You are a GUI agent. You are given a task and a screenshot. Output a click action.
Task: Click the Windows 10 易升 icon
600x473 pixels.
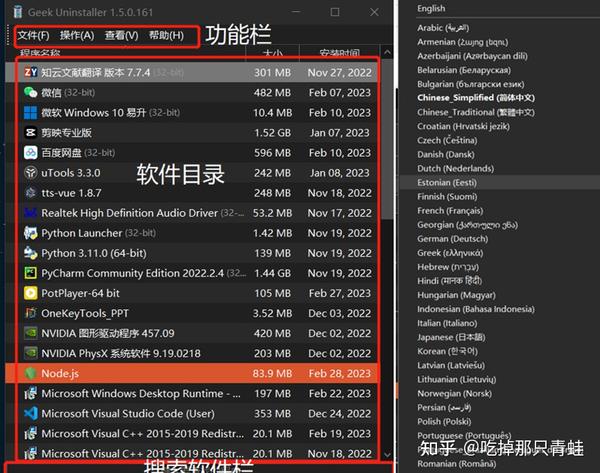[x=31, y=113]
